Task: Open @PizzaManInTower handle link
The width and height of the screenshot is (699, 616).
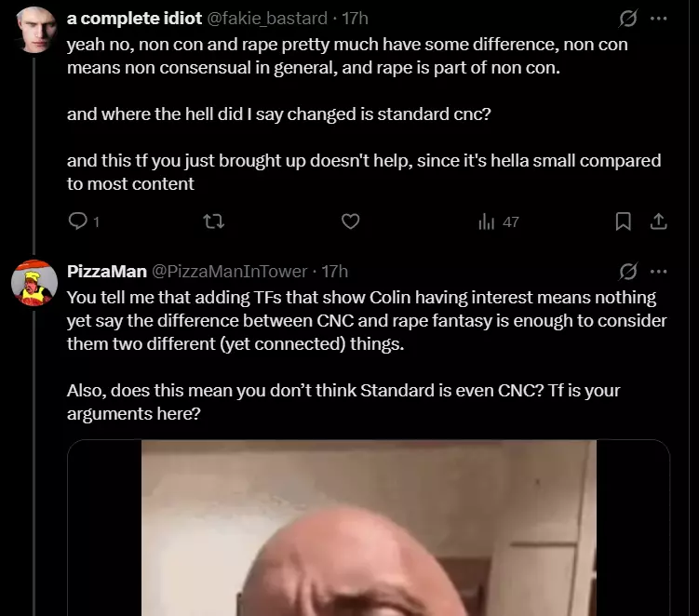Action: coord(230,271)
